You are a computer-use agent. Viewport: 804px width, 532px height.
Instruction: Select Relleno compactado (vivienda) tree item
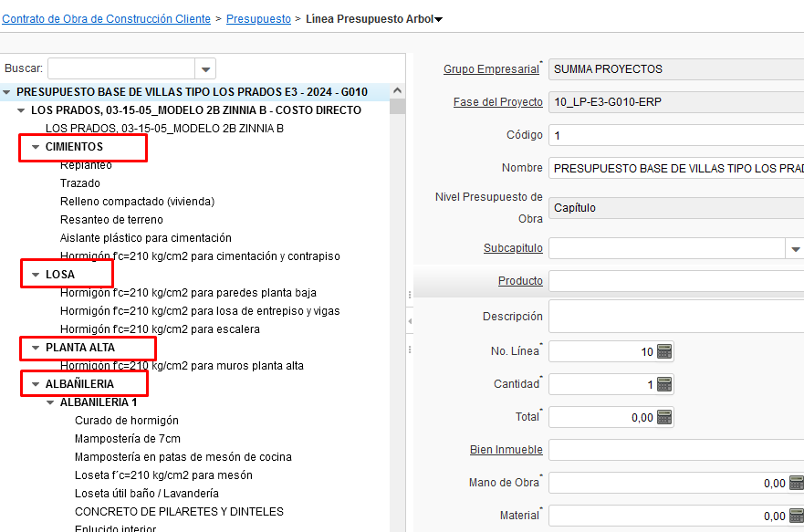click(x=137, y=202)
